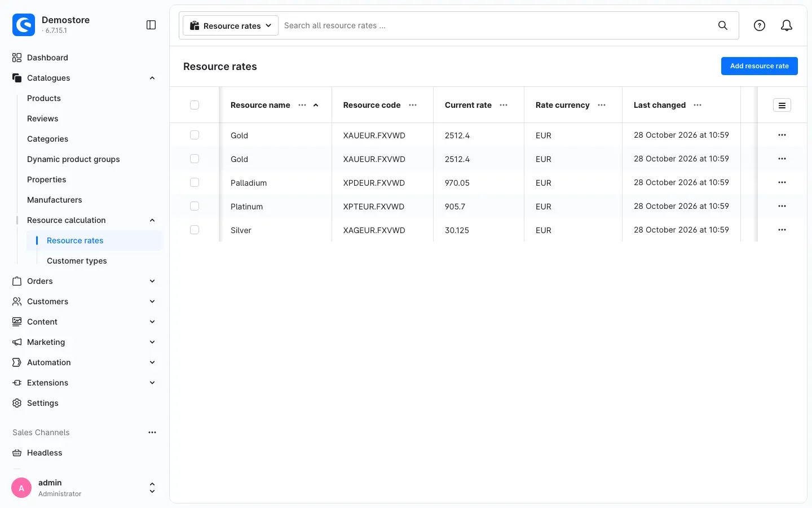The image size is (812, 508).
Task: Open the admin user menu chevron
Action: 152,488
